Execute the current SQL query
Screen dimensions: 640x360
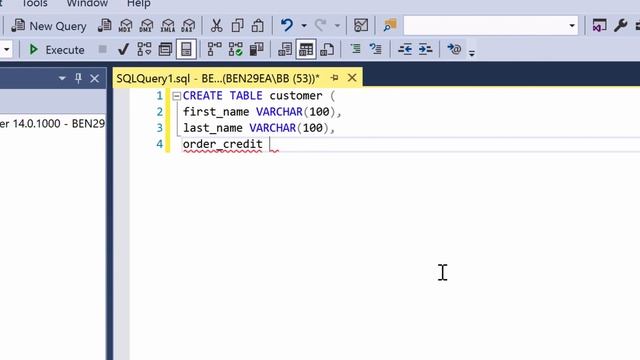57,50
